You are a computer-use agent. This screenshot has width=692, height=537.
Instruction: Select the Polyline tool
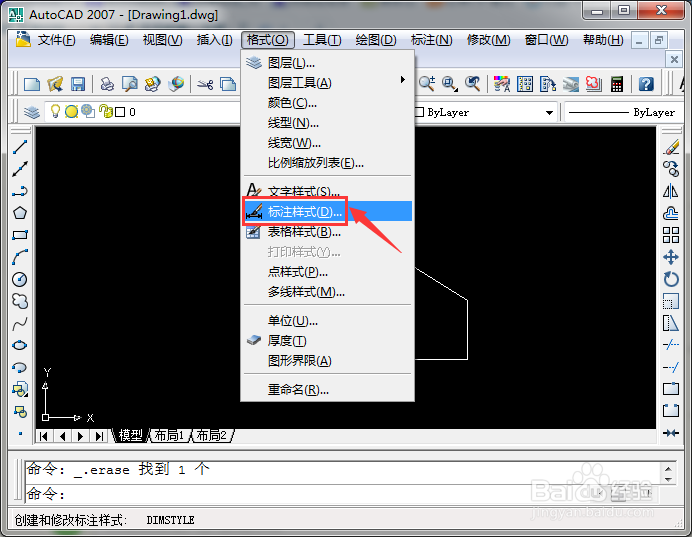tap(20, 191)
